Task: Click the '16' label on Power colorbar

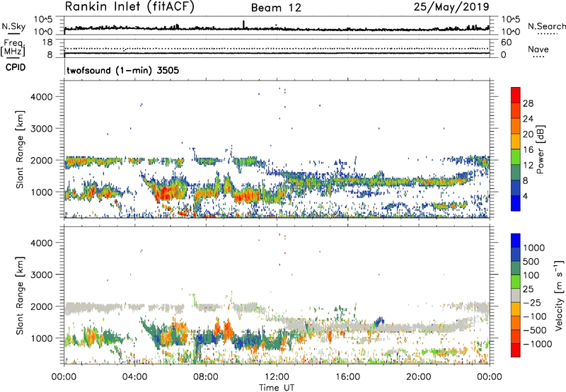Action: tap(528, 150)
